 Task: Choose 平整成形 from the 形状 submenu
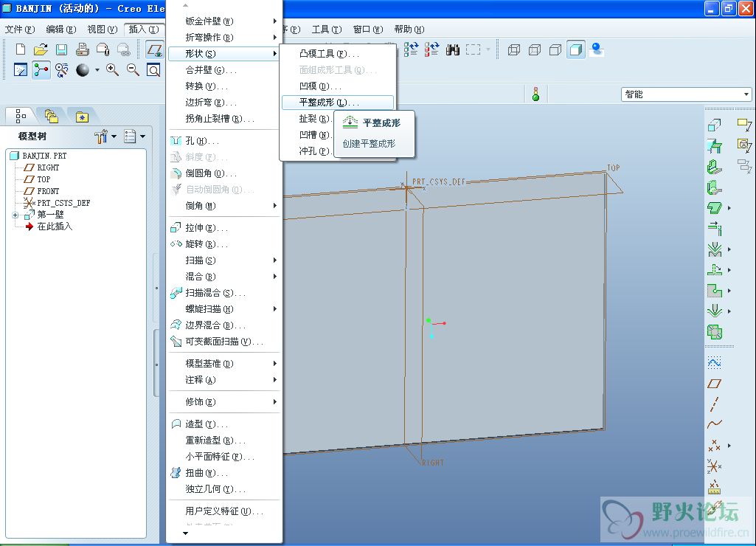pyautogui.click(x=338, y=103)
